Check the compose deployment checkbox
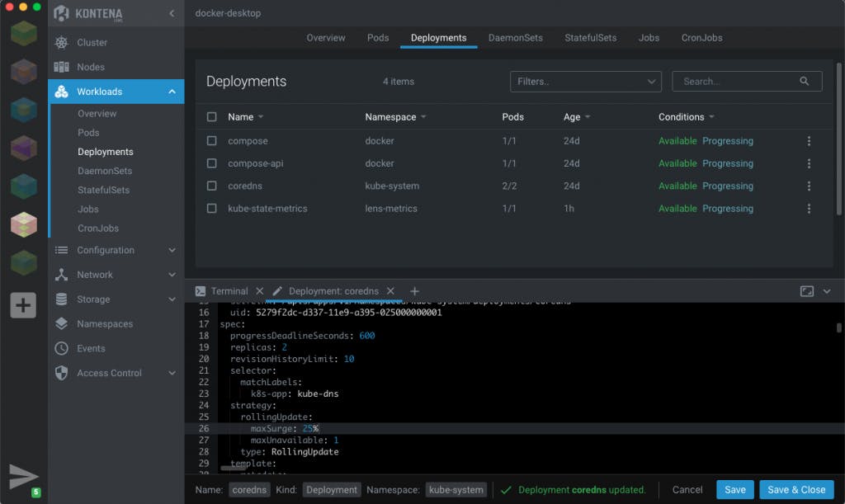 212,141
